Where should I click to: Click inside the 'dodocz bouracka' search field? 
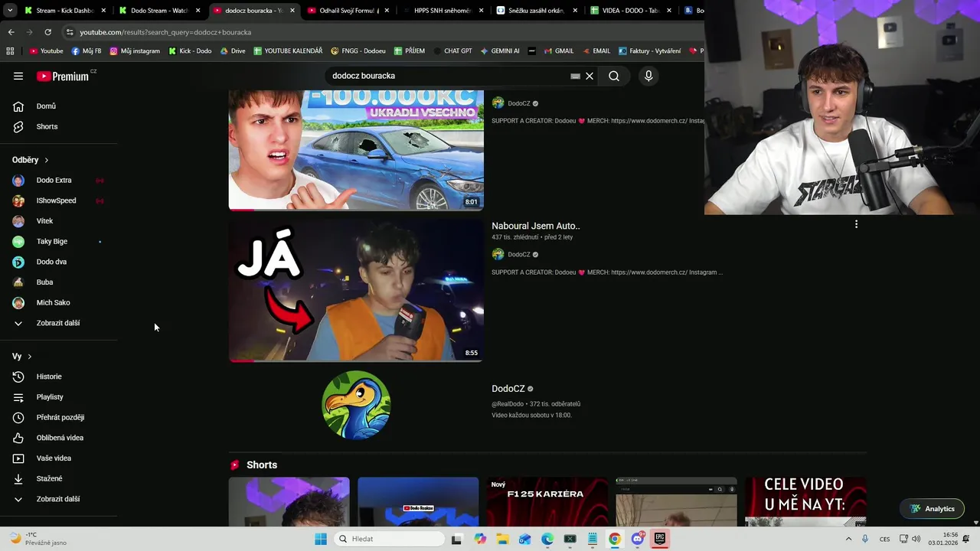(448, 76)
